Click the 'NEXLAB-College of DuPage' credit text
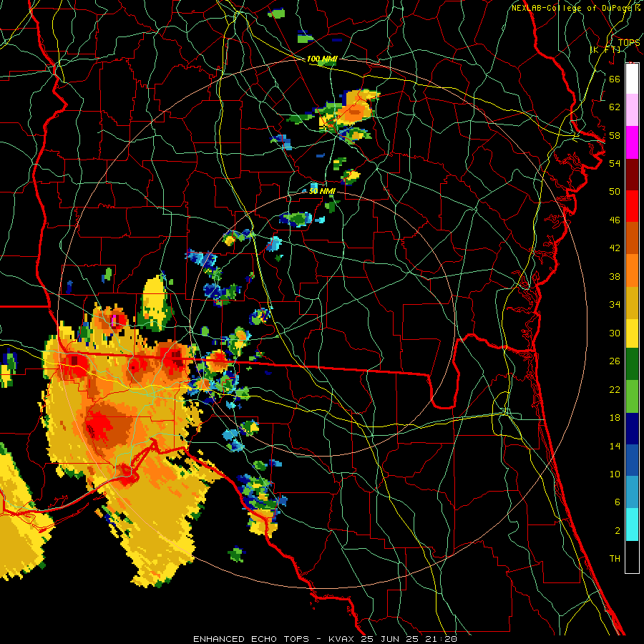Image resolution: width=644 pixels, height=644 pixels. coord(571,8)
